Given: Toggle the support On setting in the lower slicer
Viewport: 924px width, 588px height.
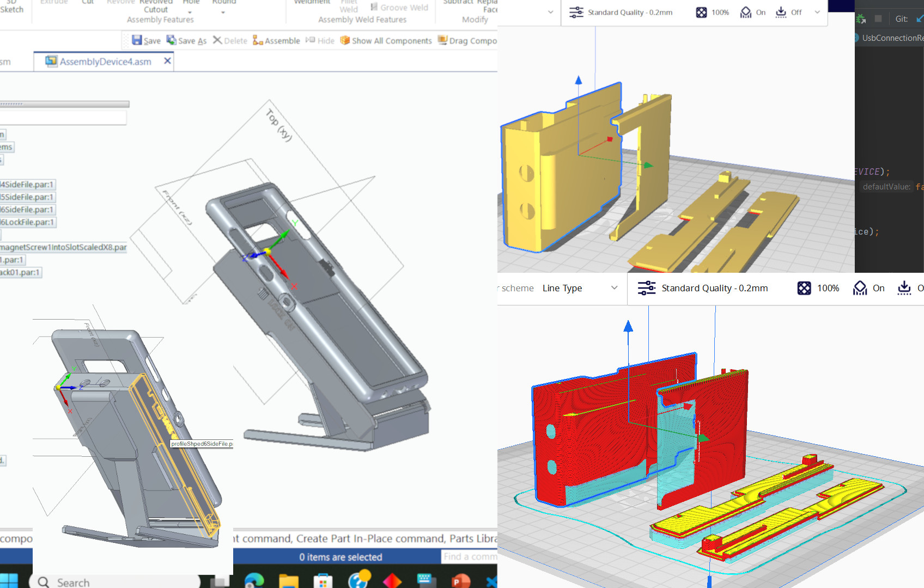Looking at the screenshot, I should [x=868, y=288].
